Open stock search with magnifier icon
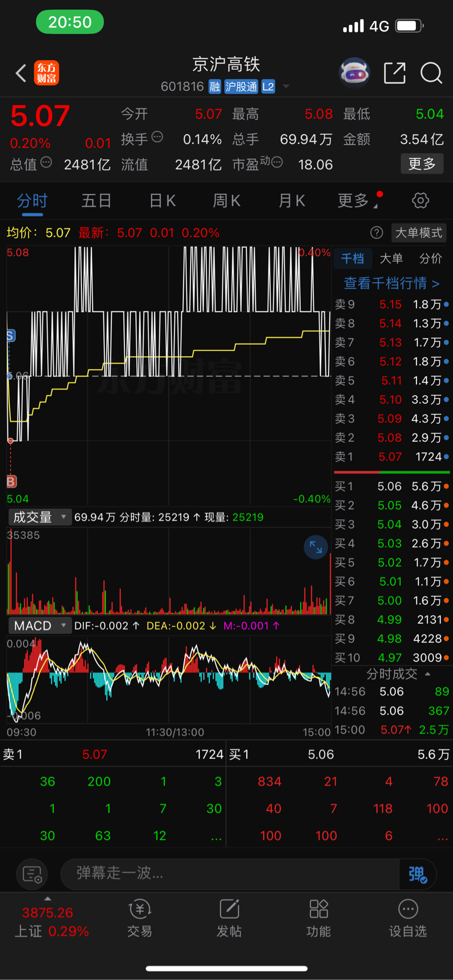453x980 pixels. (x=431, y=73)
